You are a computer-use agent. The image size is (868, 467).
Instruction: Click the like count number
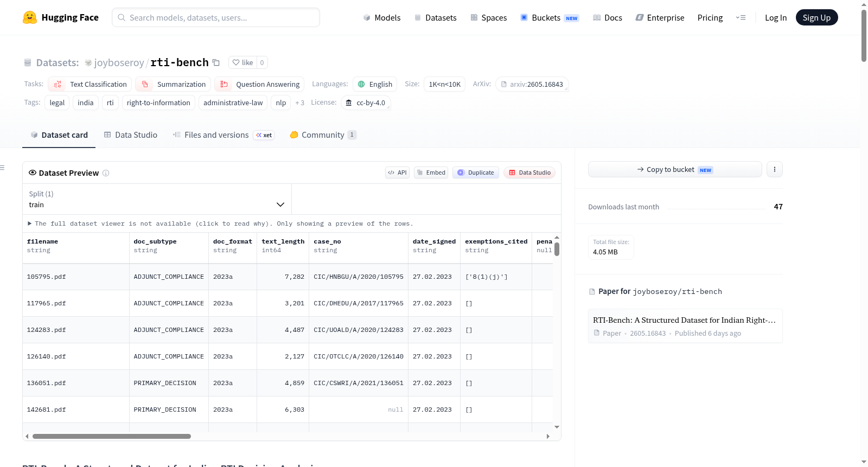[262, 62]
